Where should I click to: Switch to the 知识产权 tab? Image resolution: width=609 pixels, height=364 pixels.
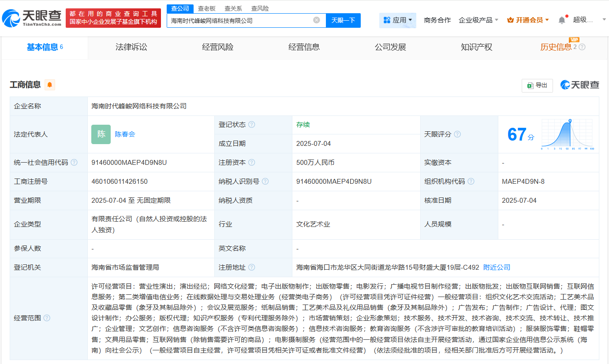476,47
